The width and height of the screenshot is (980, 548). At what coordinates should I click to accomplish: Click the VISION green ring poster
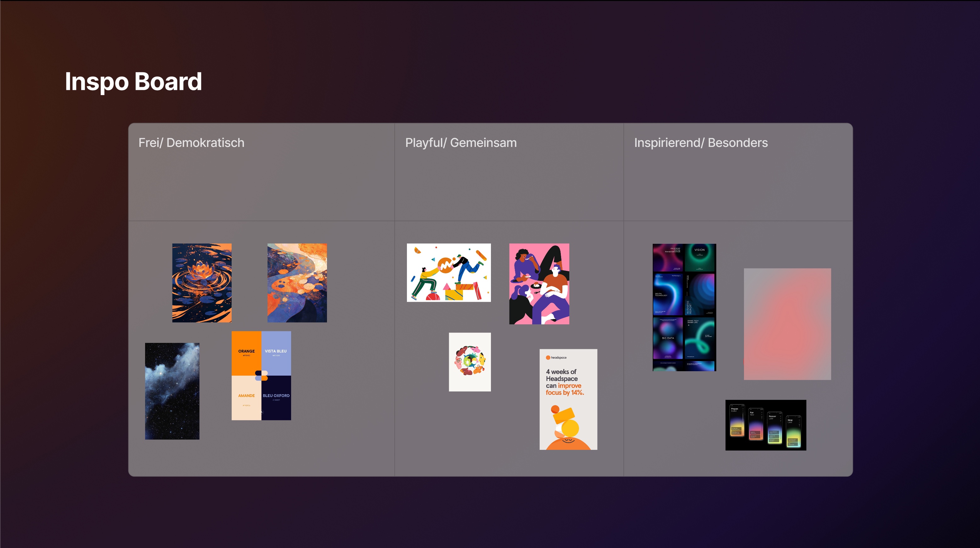700,257
